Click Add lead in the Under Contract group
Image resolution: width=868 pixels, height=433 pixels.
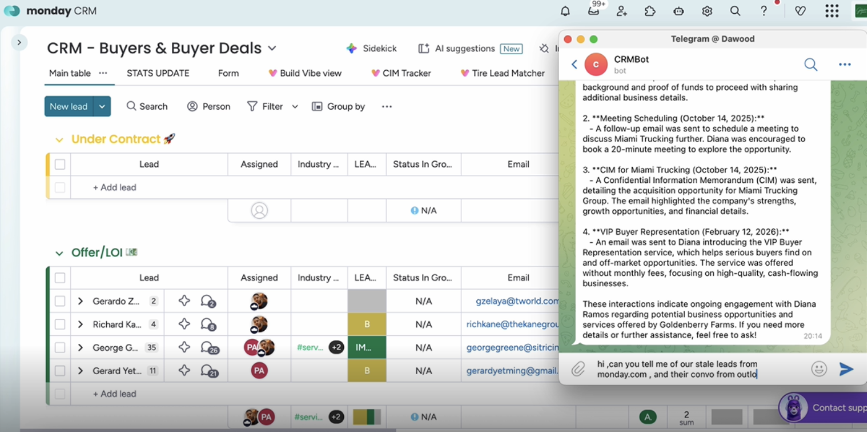click(114, 187)
